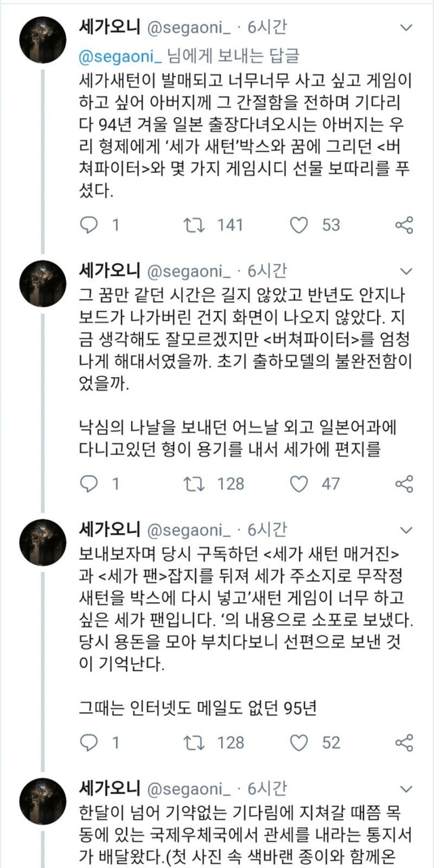Open the 세가오니 name on the '한달이 넘어' tweet

110,788
